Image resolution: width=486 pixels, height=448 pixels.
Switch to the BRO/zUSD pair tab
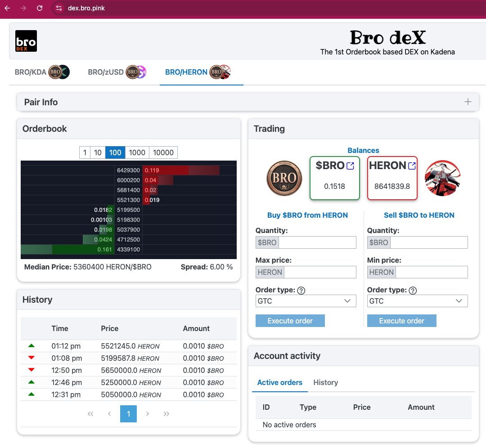(117, 72)
